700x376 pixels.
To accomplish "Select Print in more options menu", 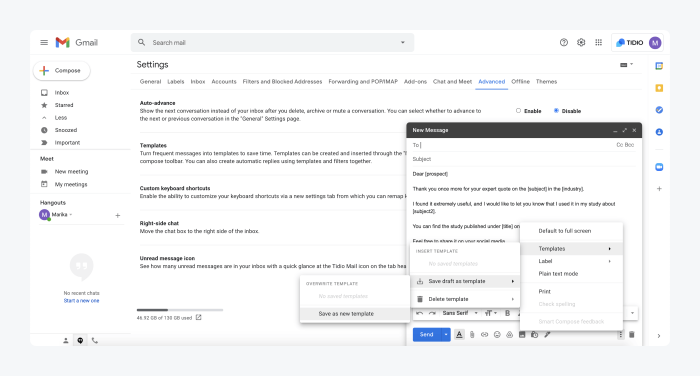I will pos(571,292).
